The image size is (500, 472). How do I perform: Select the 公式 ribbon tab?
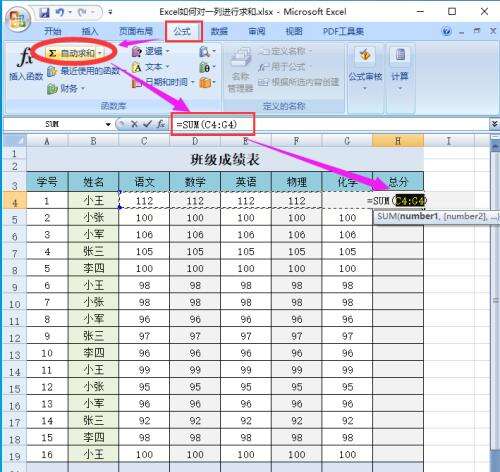[182, 31]
